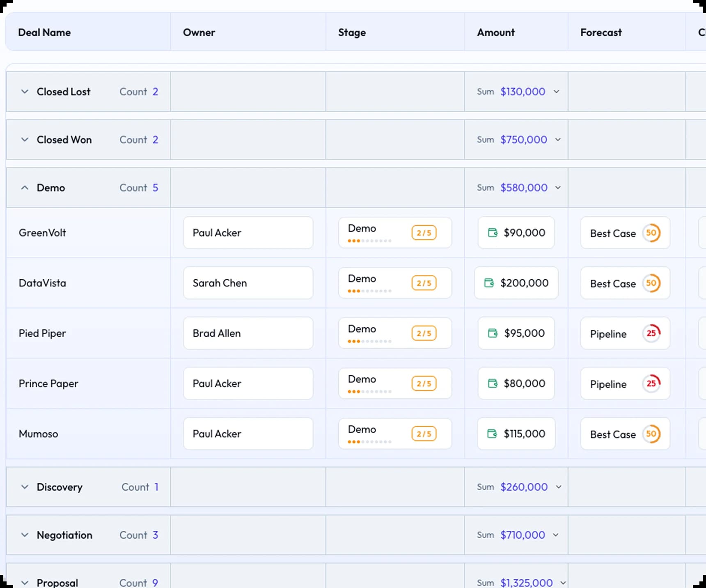This screenshot has height=588, width=706.
Task: Click the Forecast column header
Action: click(601, 32)
